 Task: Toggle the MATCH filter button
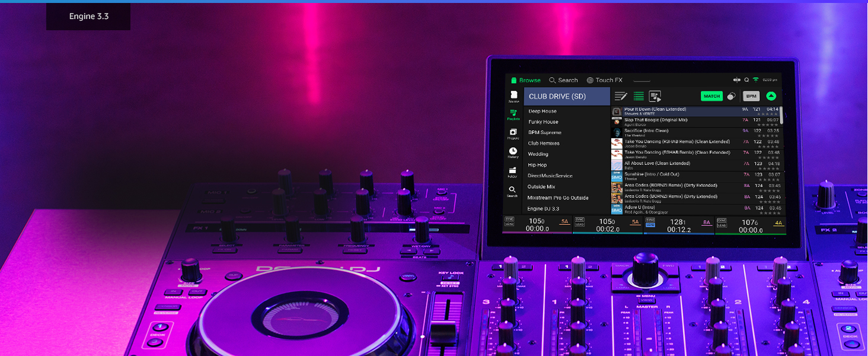tap(711, 96)
